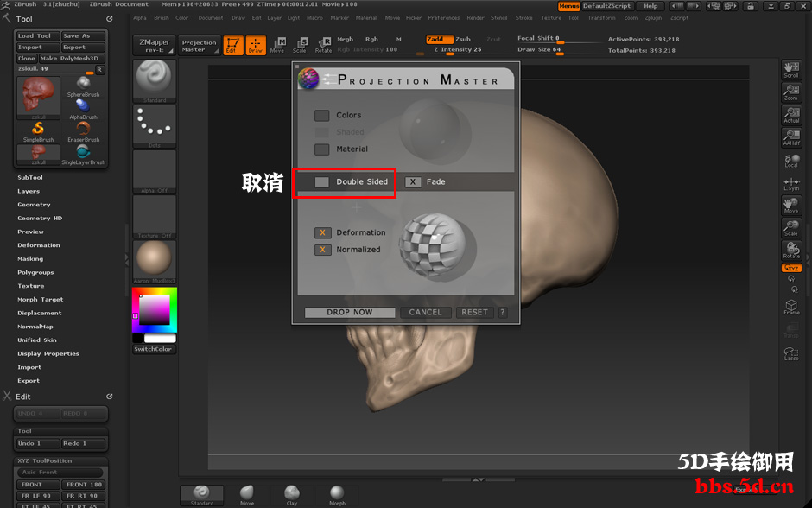Toggle the Deformation checkbox
This screenshot has height=508, width=812.
tap(322, 232)
